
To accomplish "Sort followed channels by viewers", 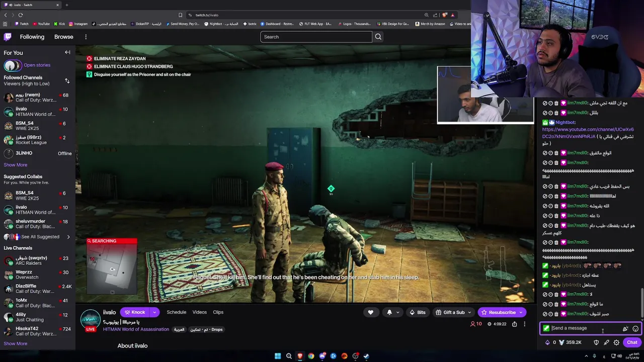I will point(67,80).
